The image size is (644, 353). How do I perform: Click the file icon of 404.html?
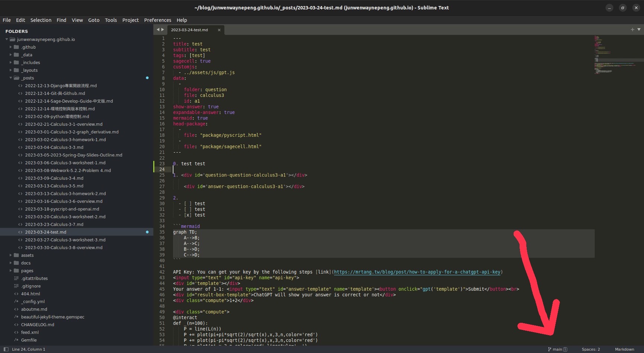tap(16, 294)
